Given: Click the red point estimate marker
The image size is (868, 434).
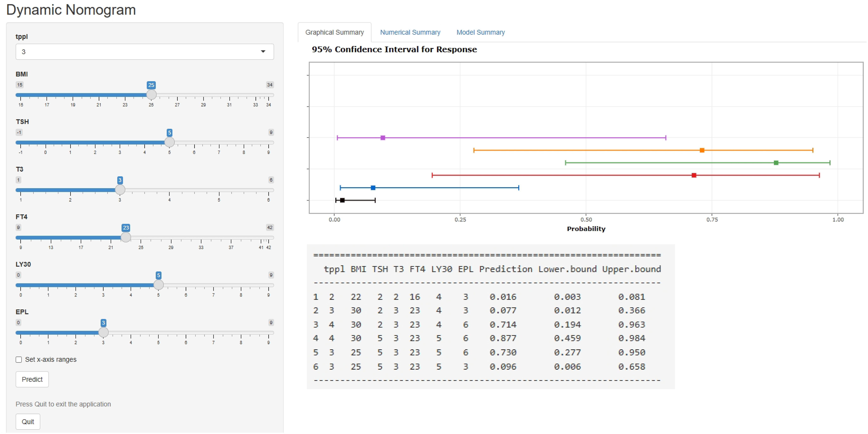Looking at the screenshot, I should click(694, 175).
